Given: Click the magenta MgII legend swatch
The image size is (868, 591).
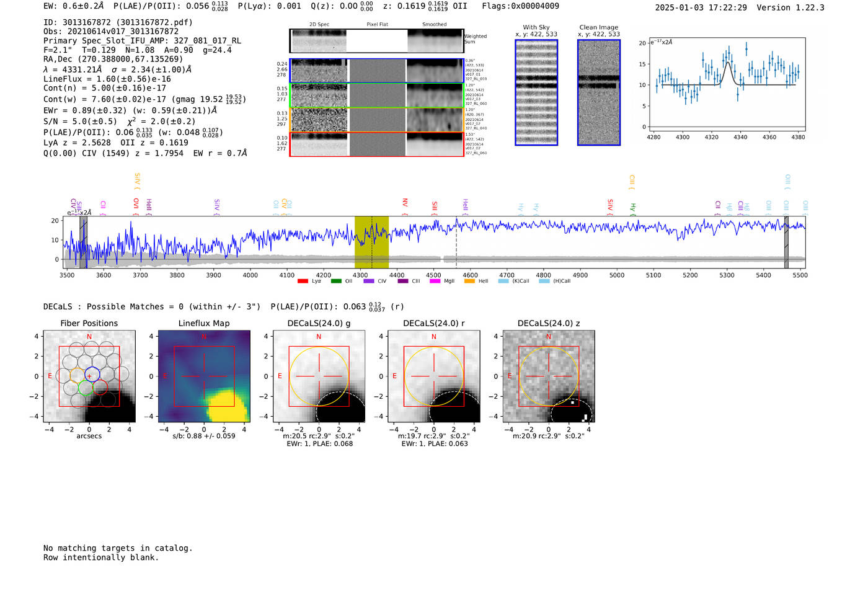Looking at the screenshot, I should pos(435,281).
